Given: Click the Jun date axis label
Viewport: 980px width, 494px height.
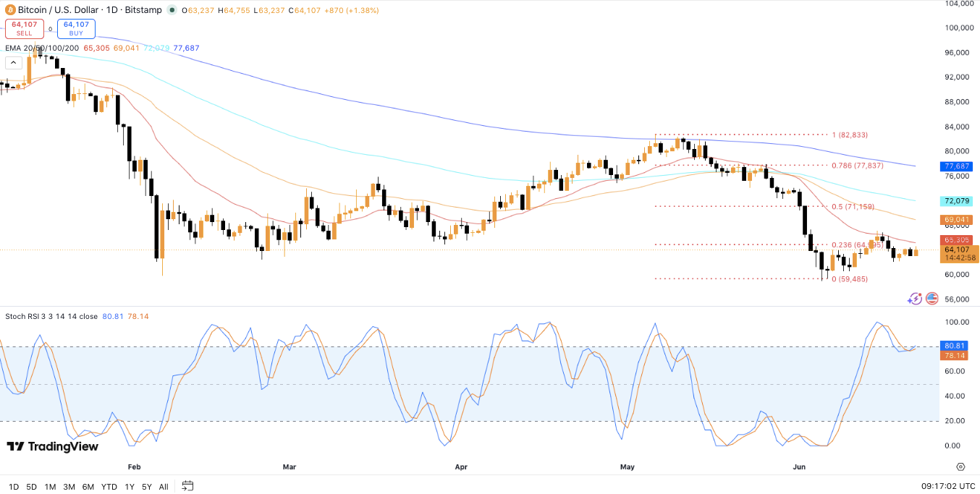Looking at the screenshot, I should [x=799, y=467].
